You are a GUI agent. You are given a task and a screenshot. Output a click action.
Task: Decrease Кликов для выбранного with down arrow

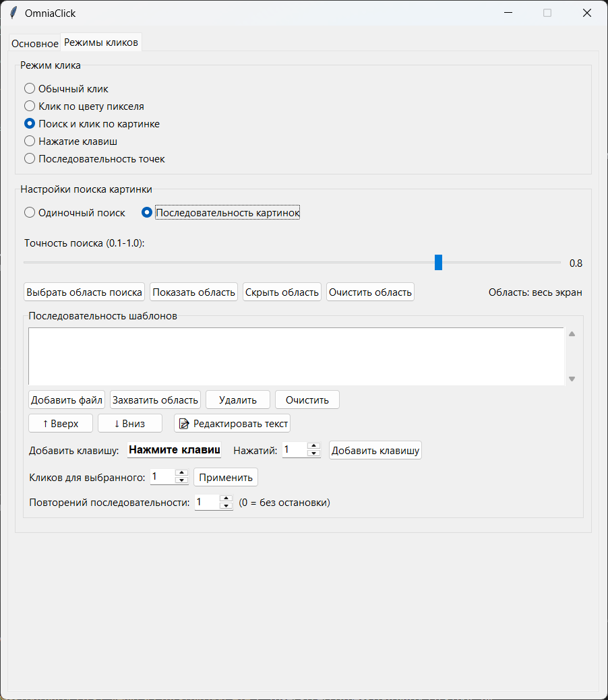coord(182,480)
